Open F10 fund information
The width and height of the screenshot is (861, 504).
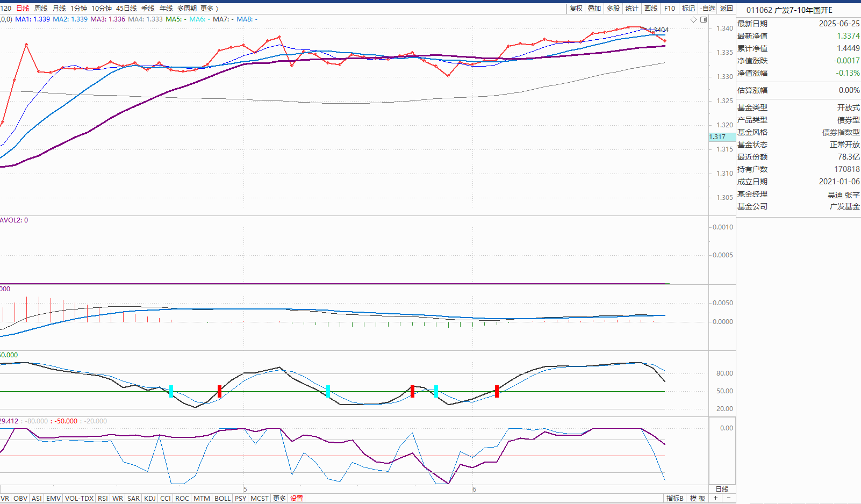[x=670, y=9]
